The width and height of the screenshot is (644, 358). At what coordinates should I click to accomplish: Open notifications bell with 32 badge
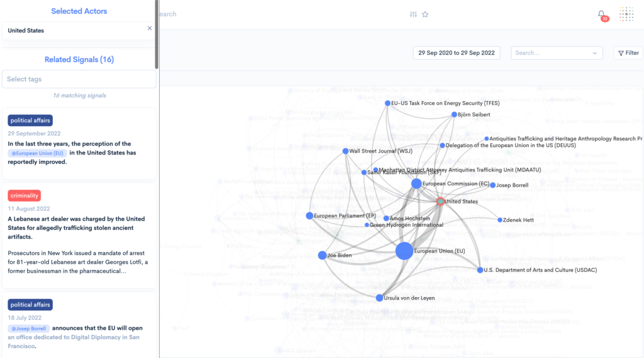602,15
